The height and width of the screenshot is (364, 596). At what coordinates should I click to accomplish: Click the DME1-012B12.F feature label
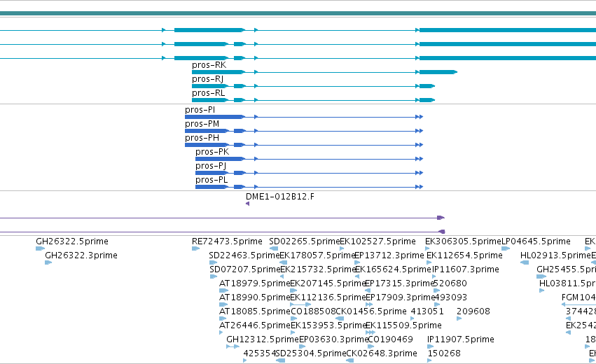click(x=280, y=197)
